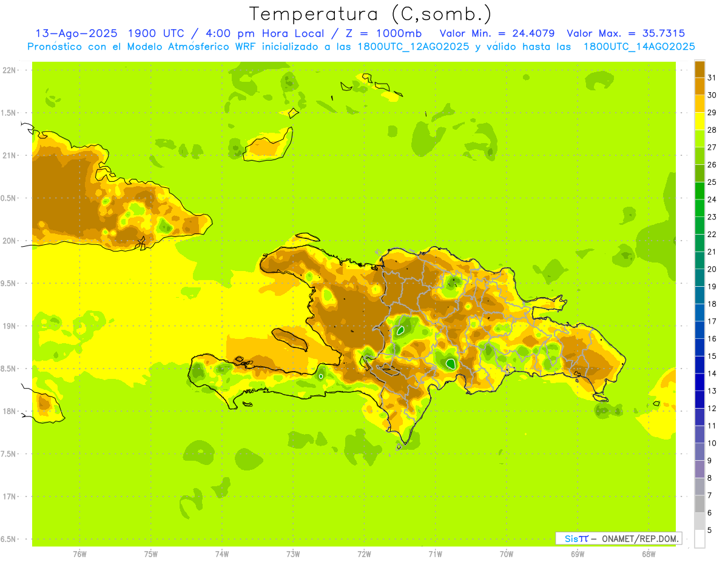Image resolution: width=728 pixels, height=562 pixels.
Task: Click the 'Temperatura (C,somb.)' chart title
Action: (x=370, y=14)
